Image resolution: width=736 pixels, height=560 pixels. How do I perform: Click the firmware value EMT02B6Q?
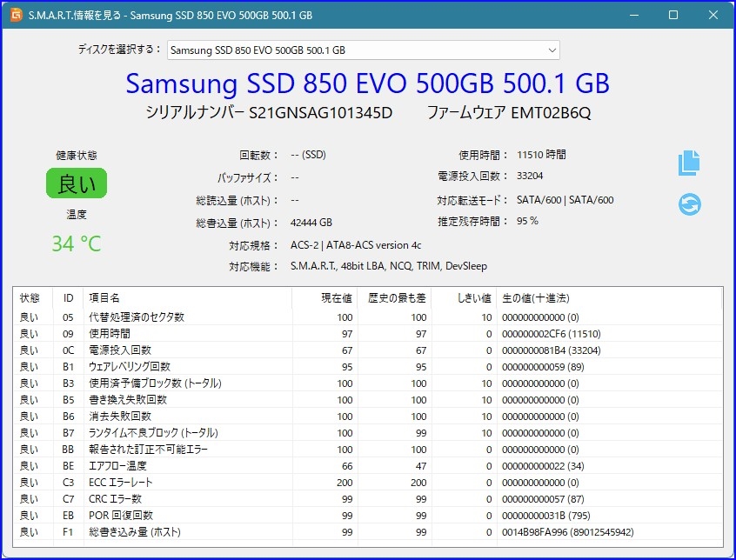[x=551, y=113]
